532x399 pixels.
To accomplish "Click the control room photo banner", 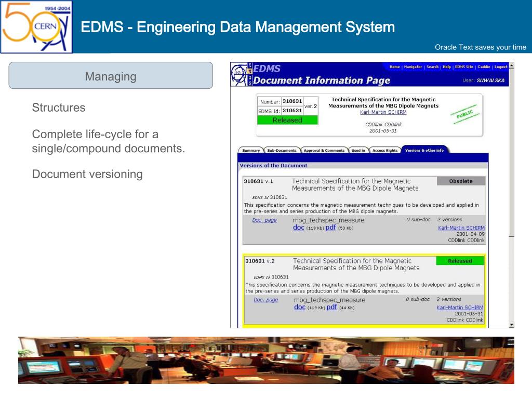I will (x=266, y=360).
